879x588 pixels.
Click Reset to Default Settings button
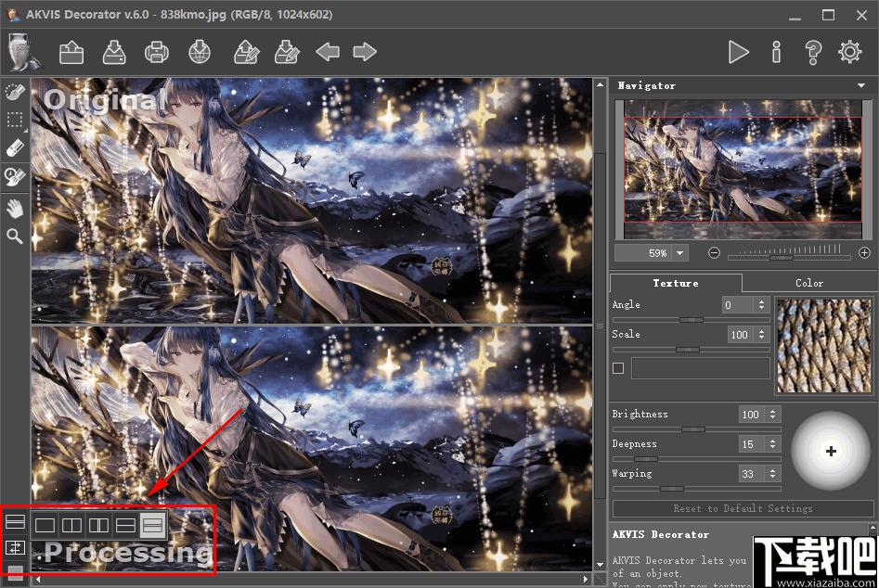[x=743, y=508]
